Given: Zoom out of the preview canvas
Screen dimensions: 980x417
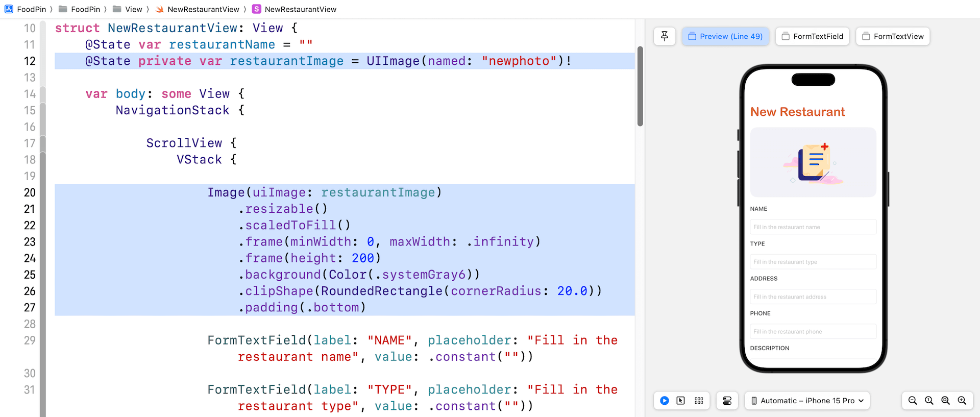Looking at the screenshot, I should pyautogui.click(x=913, y=401).
